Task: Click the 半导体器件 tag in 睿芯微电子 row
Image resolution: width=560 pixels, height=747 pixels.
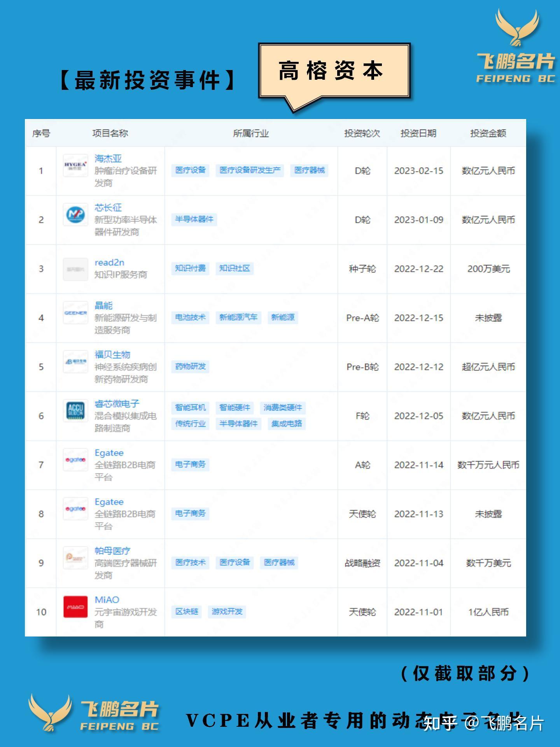Action: tap(238, 424)
